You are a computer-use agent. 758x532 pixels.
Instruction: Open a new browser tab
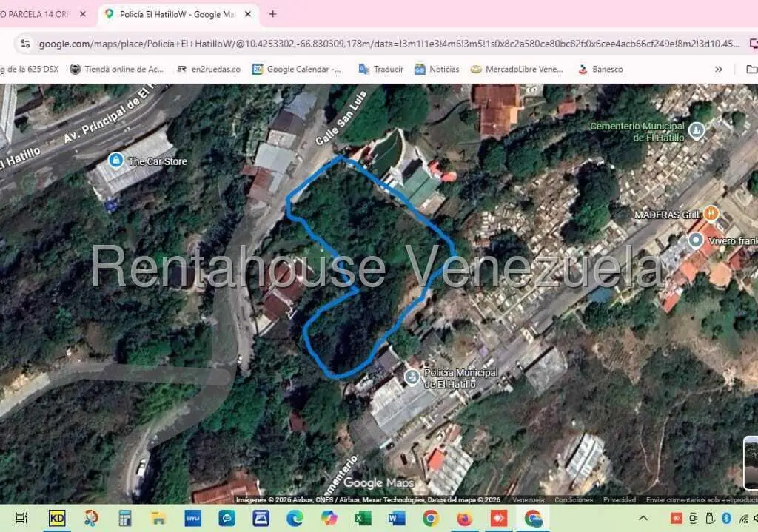click(x=272, y=14)
